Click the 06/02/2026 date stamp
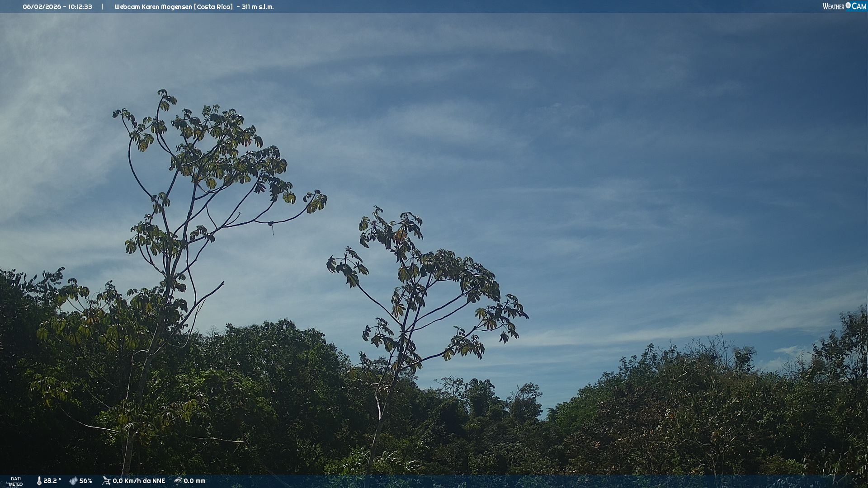 41,7
